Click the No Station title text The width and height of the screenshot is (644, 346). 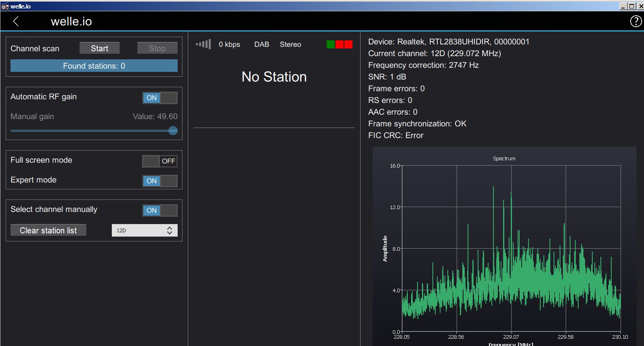274,77
